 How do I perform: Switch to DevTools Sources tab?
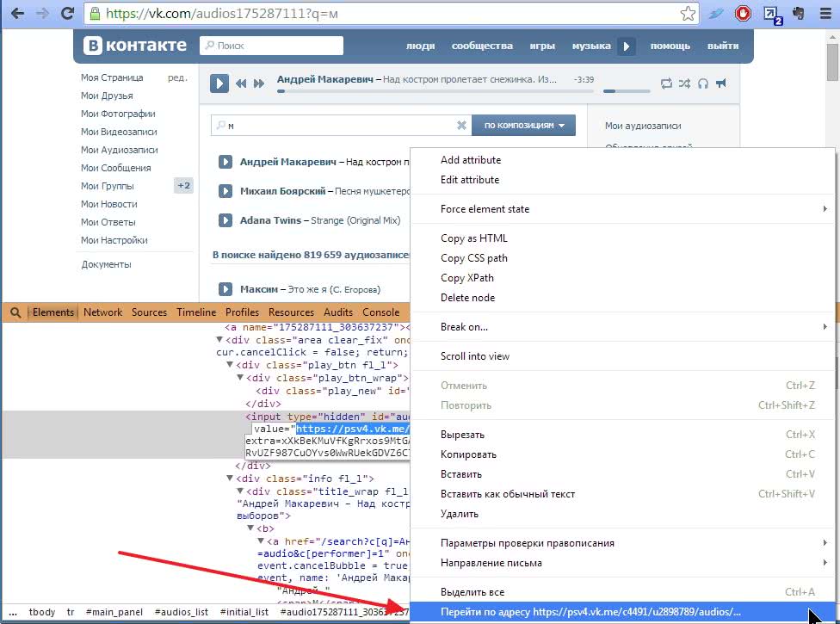150,312
